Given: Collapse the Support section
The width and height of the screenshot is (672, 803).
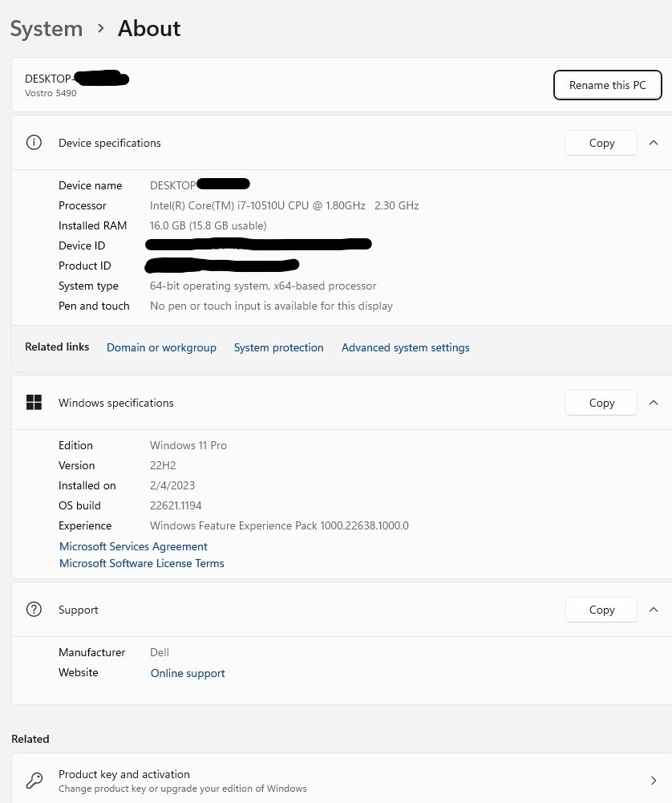Looking at the screenshot, I should click(x=654, y=610).
